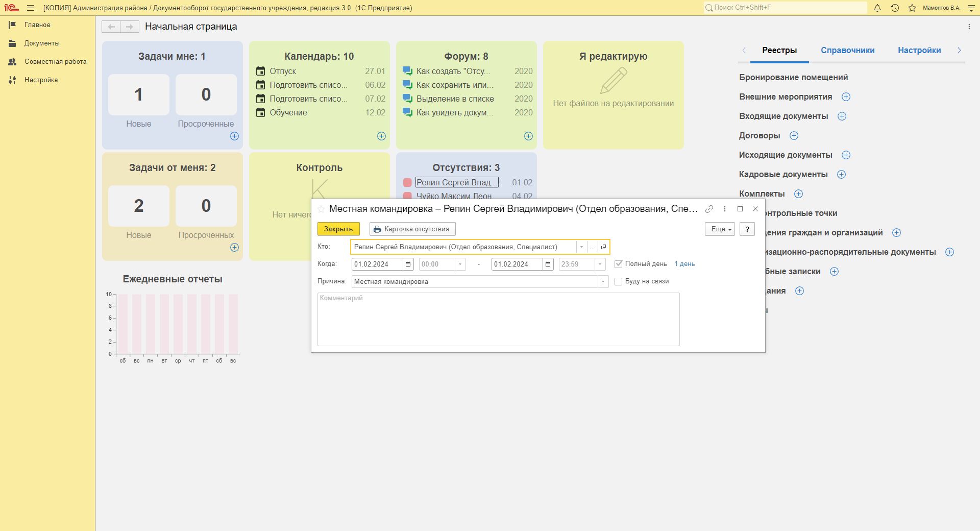This screenshot has width=980, height=531.
Task: Toggle the Полный день checkbox
Action: tap(619, 264)
